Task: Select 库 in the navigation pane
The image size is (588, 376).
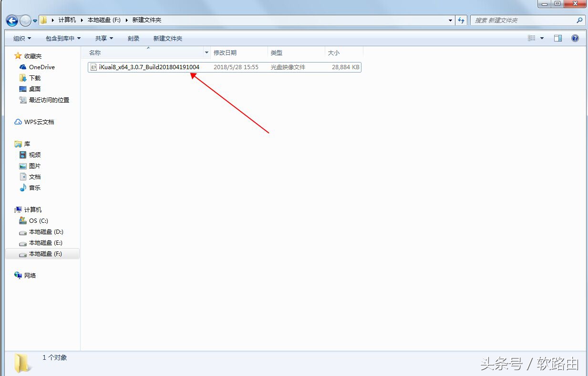Action: [x=27, y=144]
